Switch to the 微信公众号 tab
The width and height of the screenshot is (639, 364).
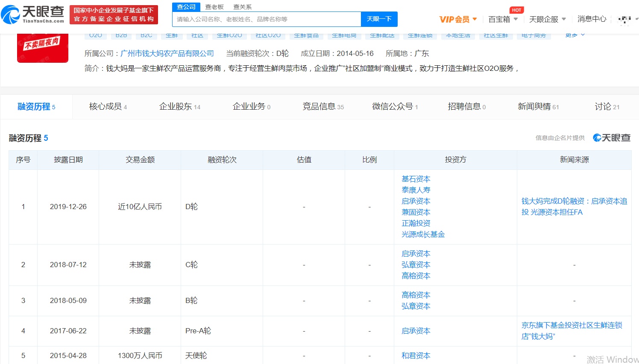395,107
